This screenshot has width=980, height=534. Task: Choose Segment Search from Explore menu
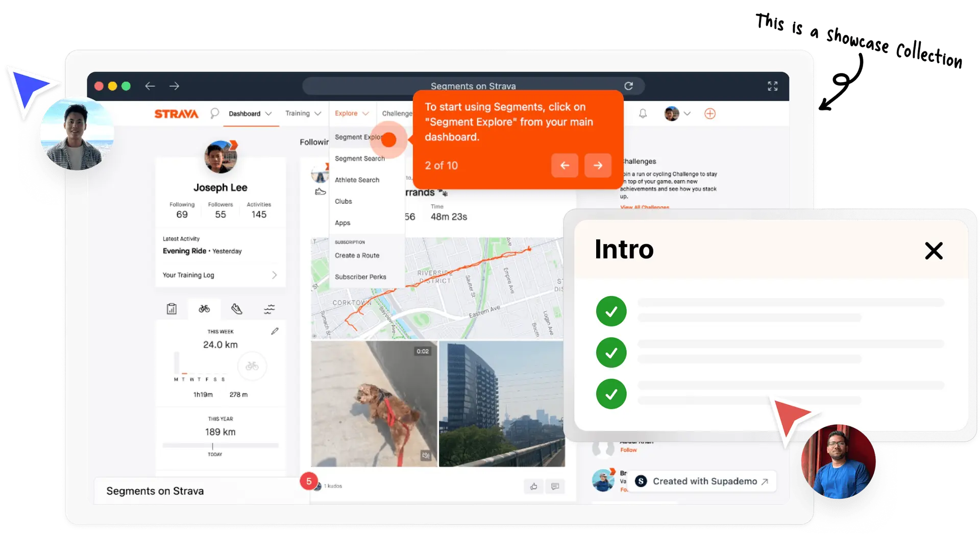point(360,159)
